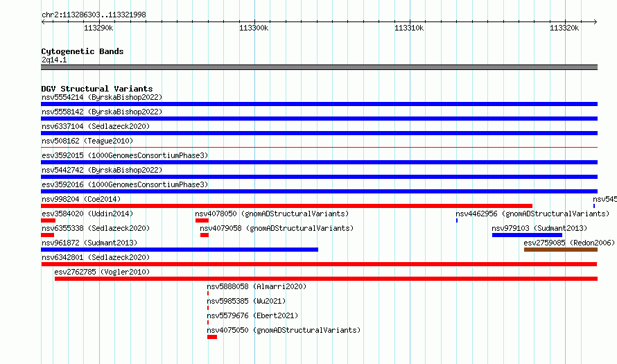Viewport: 617px width, 364px height.
Task: Select nsv5442742 (ByrskaBishop2022) label
Action: (102, 170)
